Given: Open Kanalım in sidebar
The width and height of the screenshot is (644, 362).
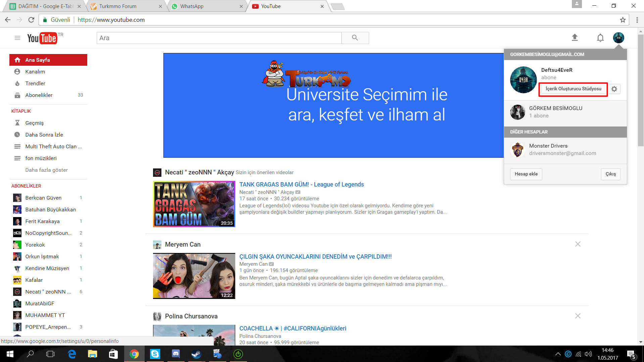Looking at the screenshot, I should 48,71.
